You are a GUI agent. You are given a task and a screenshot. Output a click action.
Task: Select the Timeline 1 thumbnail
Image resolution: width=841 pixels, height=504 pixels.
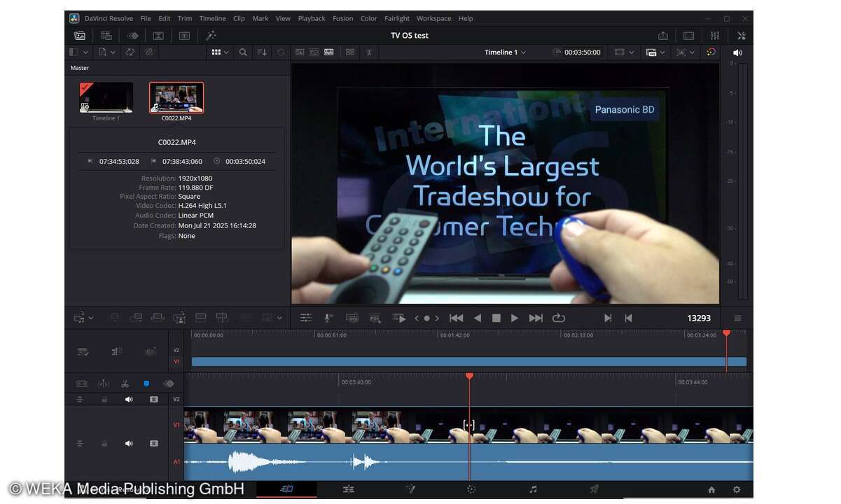(106, 97)
